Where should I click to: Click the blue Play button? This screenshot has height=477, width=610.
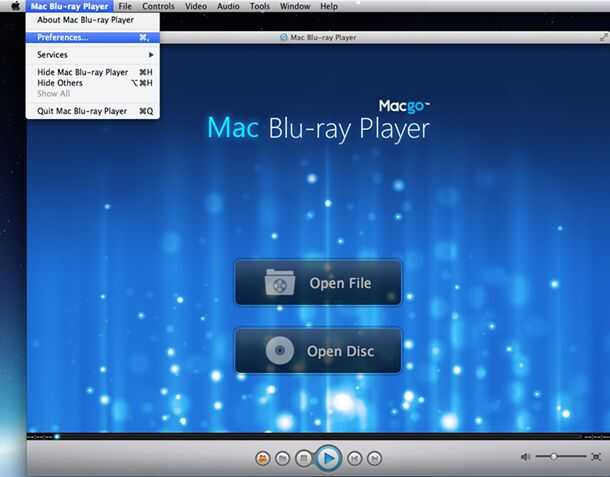tap(328, 458)
